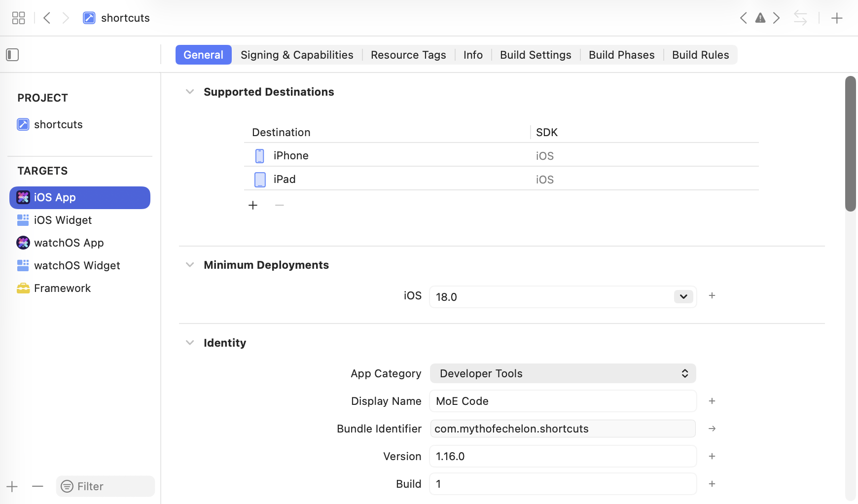858x504 pixels.
Task: Collapse the Supported Destinations section
Action: tap(190, 92)
